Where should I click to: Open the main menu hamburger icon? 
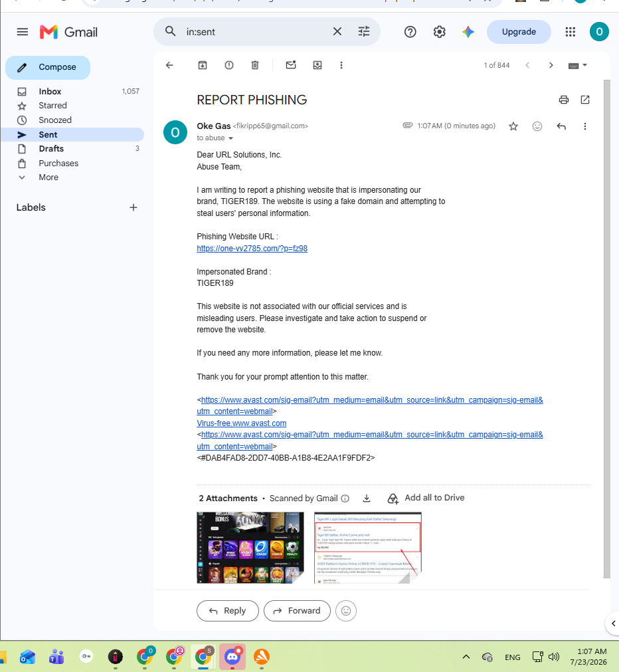click(23, 32)
